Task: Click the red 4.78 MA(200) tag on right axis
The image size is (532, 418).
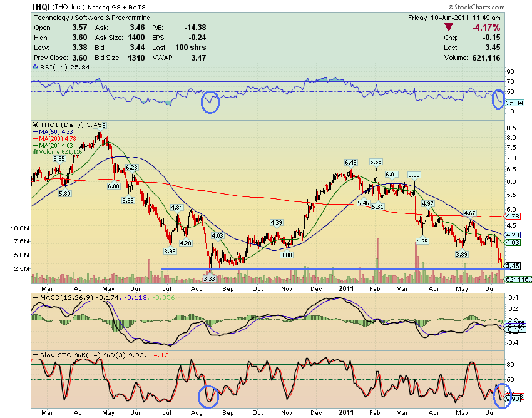Action: [x=513, y=216]
